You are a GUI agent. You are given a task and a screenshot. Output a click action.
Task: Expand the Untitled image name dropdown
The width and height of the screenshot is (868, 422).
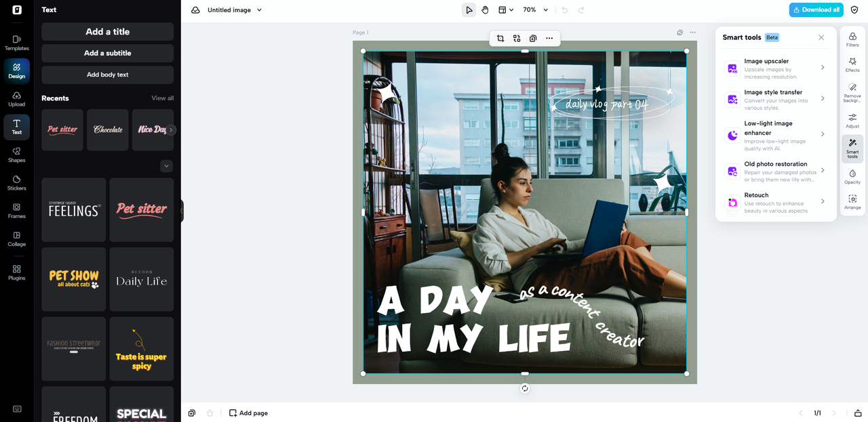[x=259, y=10]
